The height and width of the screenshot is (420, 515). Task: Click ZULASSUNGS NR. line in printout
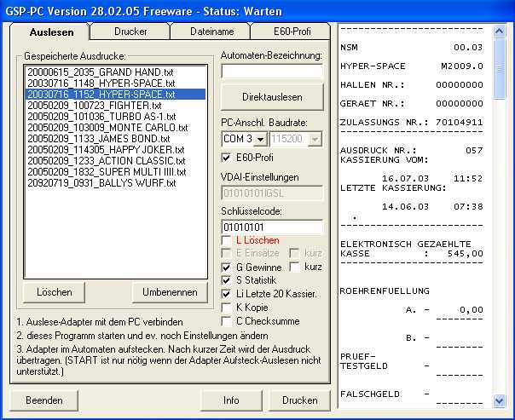tap(412, 123)
